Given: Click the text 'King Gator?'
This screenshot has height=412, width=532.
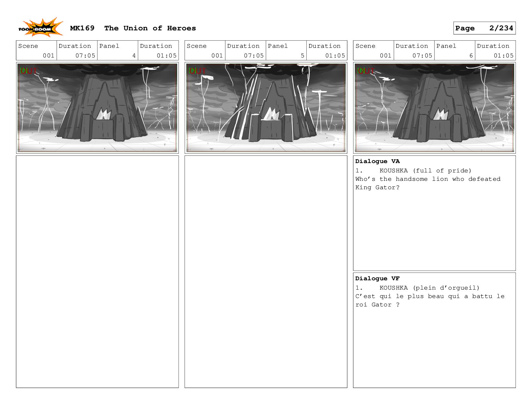Looking at the screenshot, I should (x=377, y=187).
